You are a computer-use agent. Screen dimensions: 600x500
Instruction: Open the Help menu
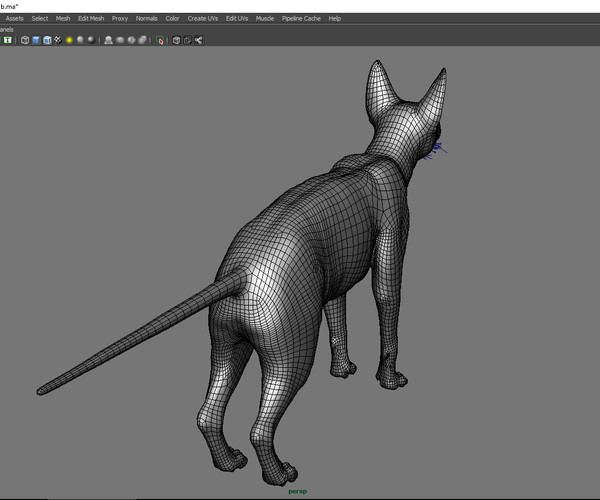(334, 18)
